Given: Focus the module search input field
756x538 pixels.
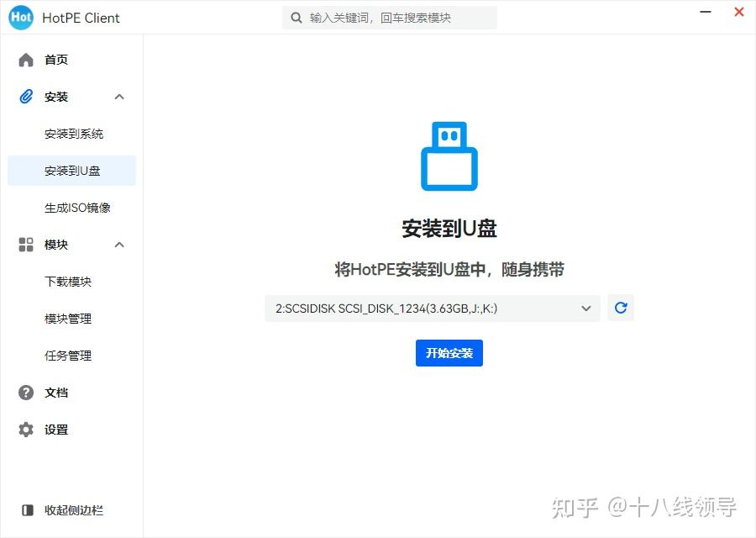Looking at the screenshot, I should point(390,18).
